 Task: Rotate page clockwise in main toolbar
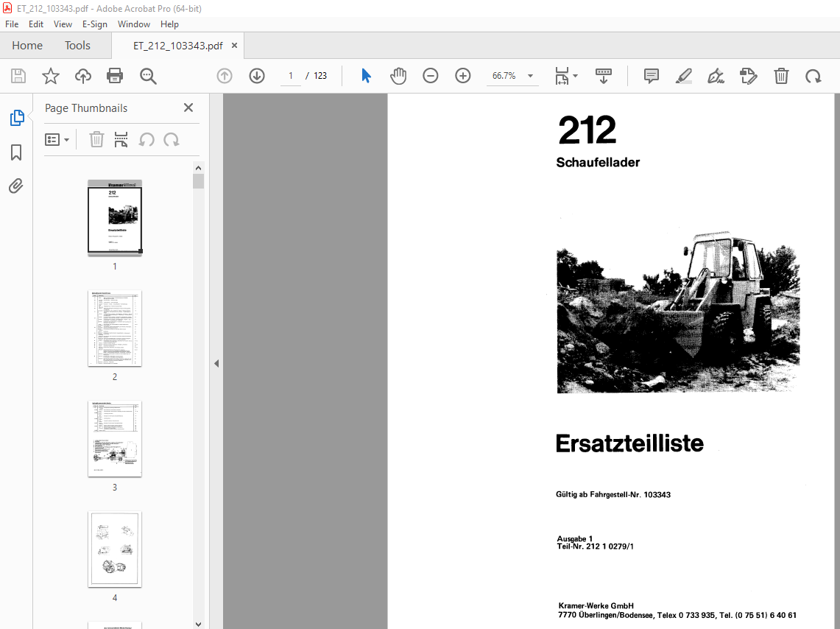813,76
